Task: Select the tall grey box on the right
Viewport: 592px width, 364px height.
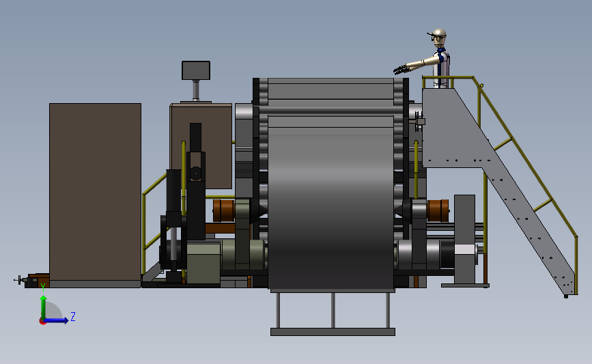Action: [464, 239]
